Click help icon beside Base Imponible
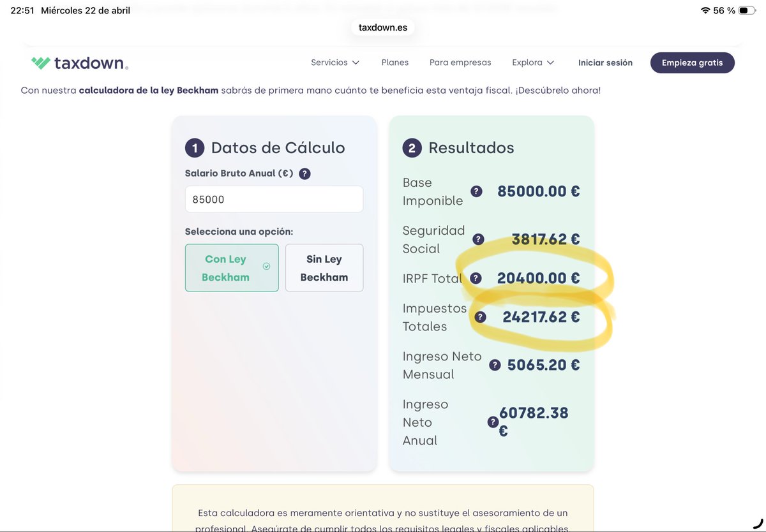766x532 pixels. [x=476, y=191]
